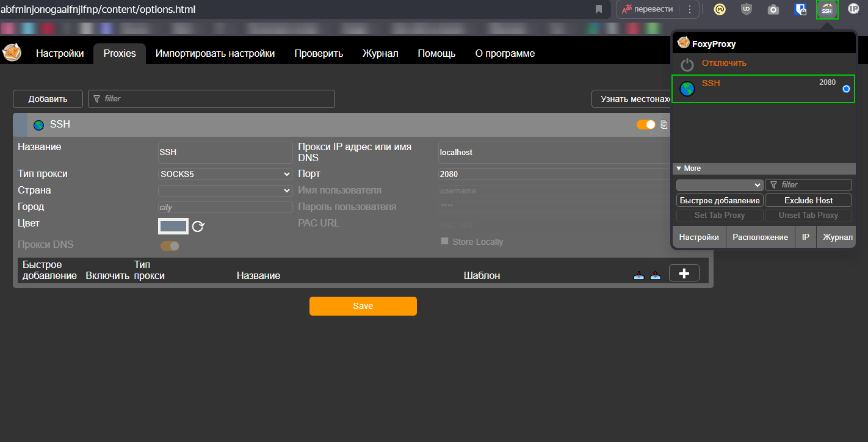Screen dimensions: 868x442
Task: Click the Добавить button
Action: [48, 99]
